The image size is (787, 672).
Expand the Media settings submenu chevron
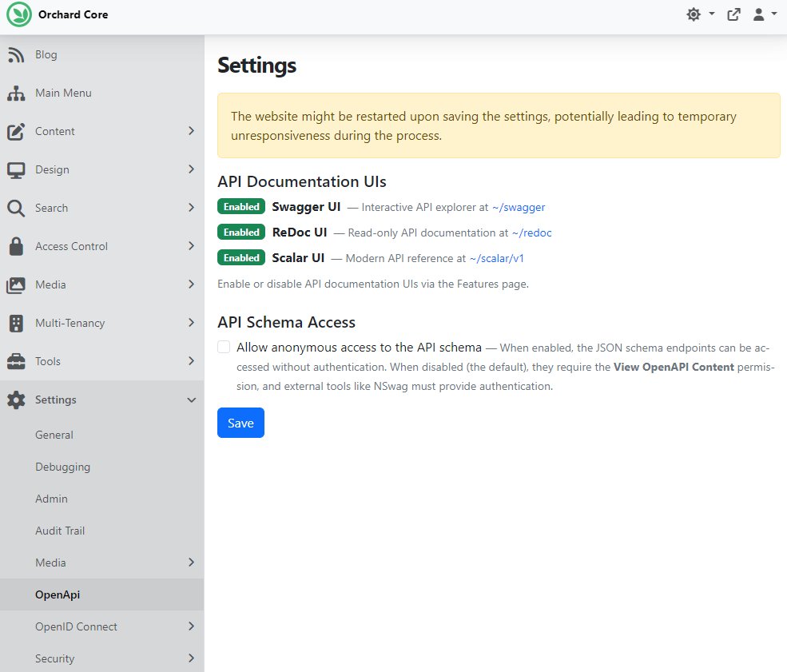tap(191, 562)
